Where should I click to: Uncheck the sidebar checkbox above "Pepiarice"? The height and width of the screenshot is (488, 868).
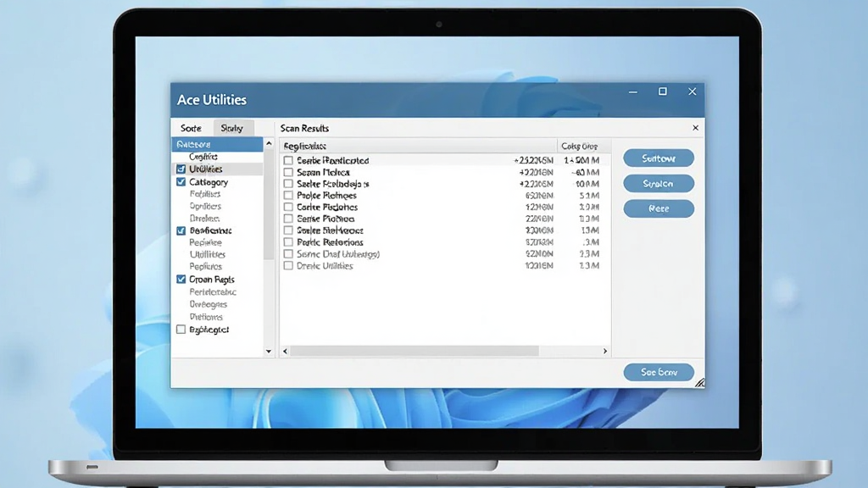[x=181, y=230]
